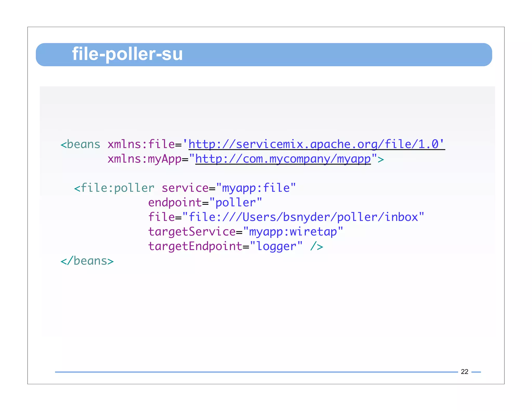Open the com.mycompany/myapp namespace link
This screenshot has width=532, height=411.
[283, 159]
